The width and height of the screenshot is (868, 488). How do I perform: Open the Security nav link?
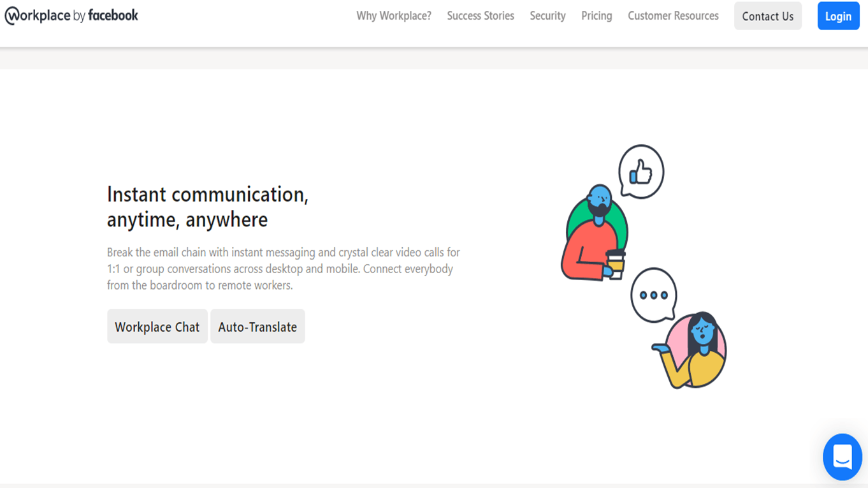tap(547, 16)
